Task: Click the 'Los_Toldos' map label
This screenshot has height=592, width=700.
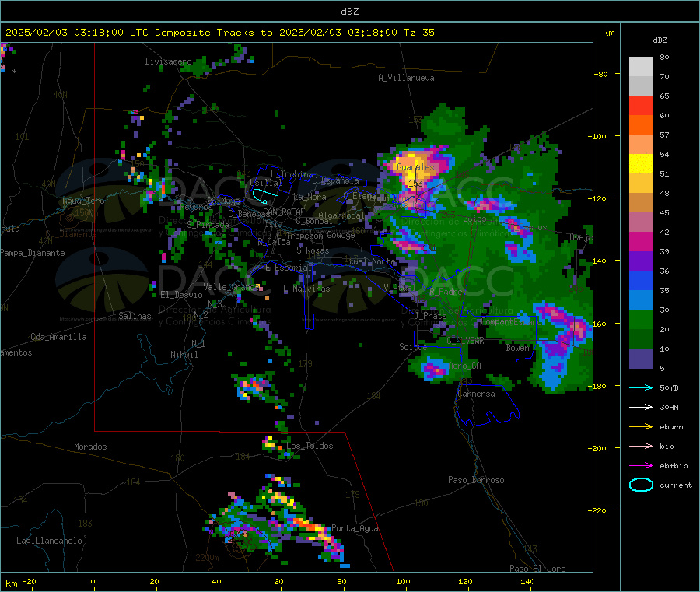Action: coord(310,446)
